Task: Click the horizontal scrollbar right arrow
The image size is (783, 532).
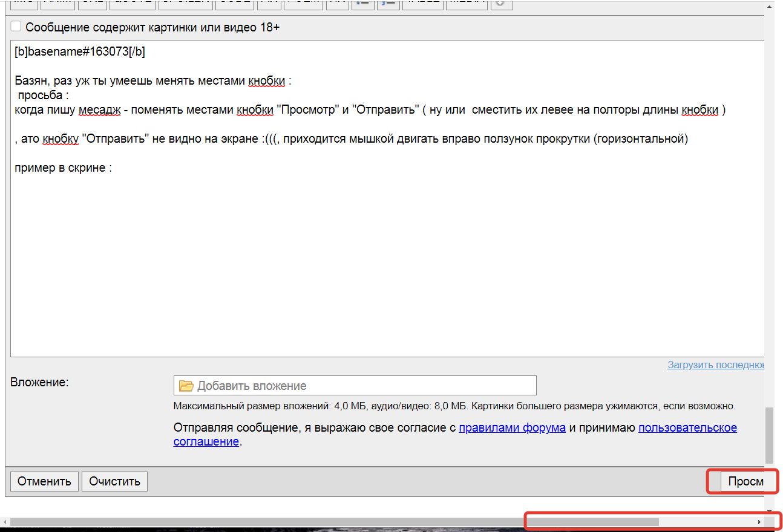Action: [759, 522]
